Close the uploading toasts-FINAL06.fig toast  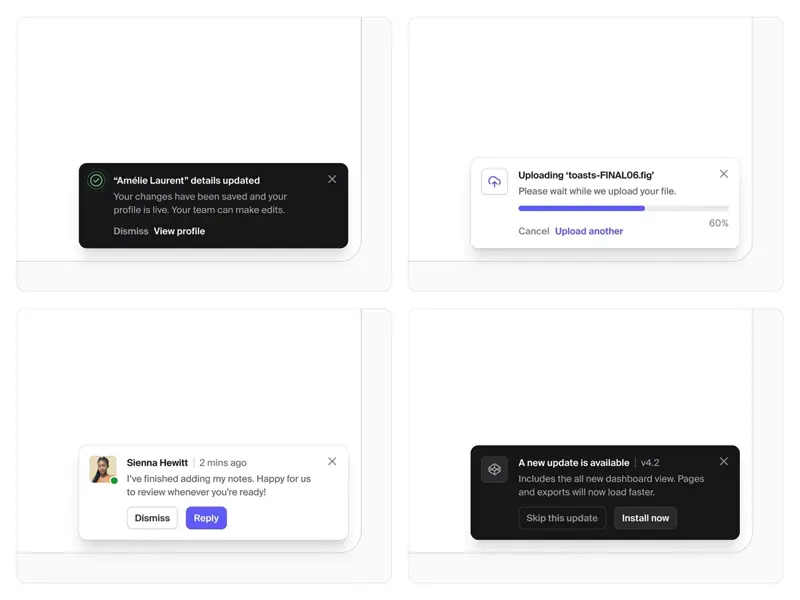724,173
